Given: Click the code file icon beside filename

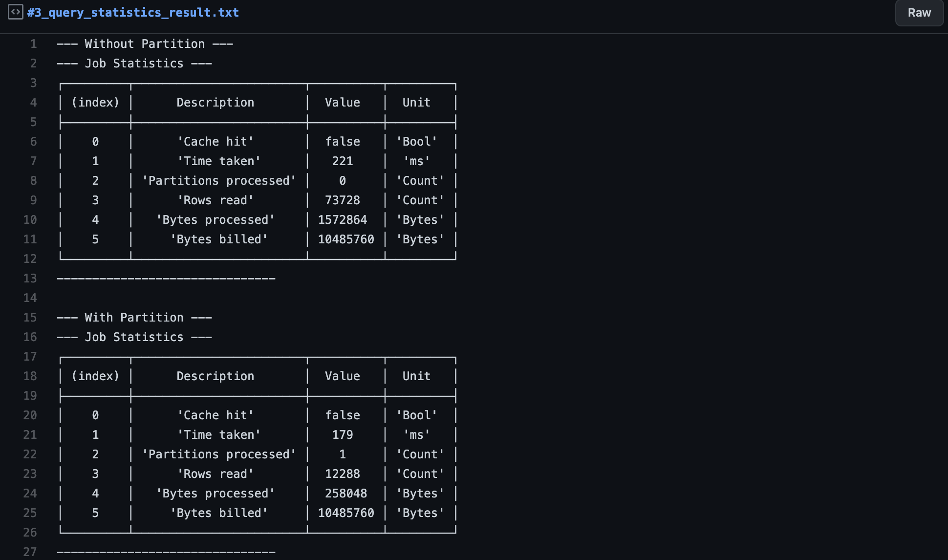Looking at the screenshot, I should pos(16,12).
